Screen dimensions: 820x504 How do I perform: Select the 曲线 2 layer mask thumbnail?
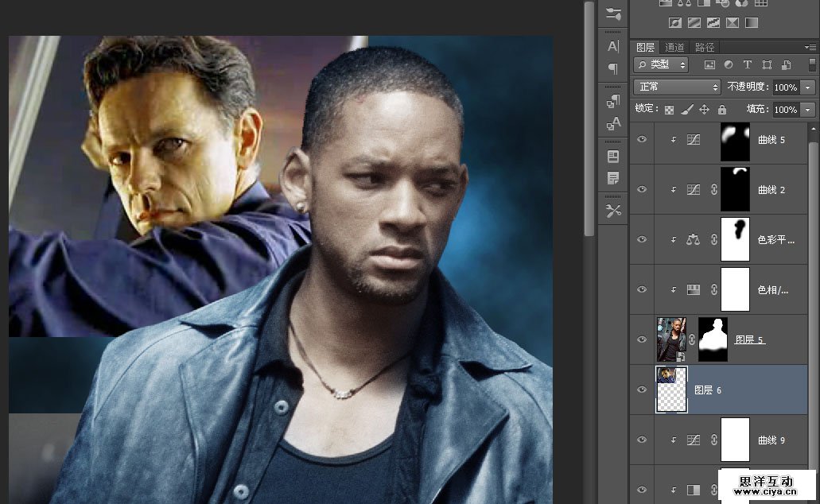(x=735, y=189)
